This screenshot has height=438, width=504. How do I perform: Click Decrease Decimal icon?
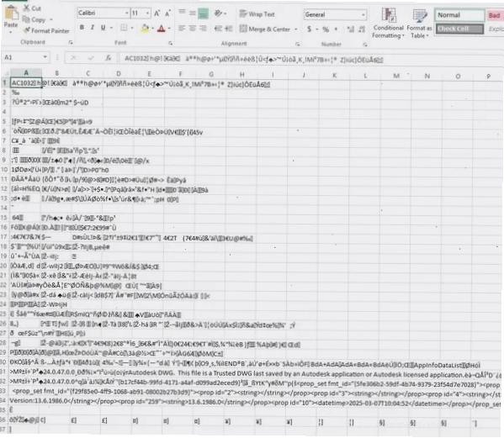point(362,29)
